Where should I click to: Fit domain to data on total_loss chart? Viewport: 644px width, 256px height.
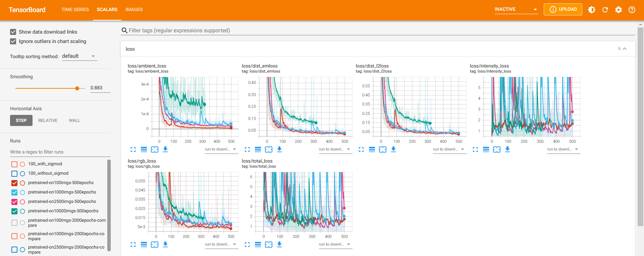click(x=269, y=245)
